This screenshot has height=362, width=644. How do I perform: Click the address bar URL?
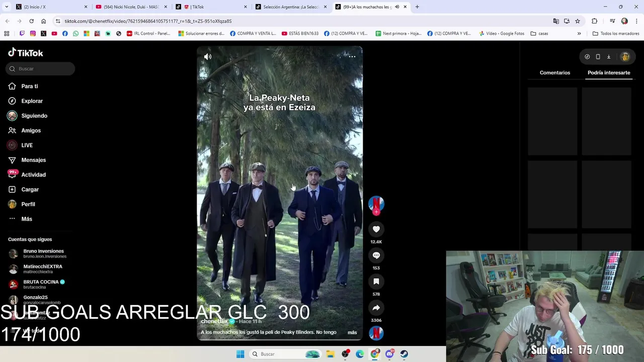tap(148, 21)
